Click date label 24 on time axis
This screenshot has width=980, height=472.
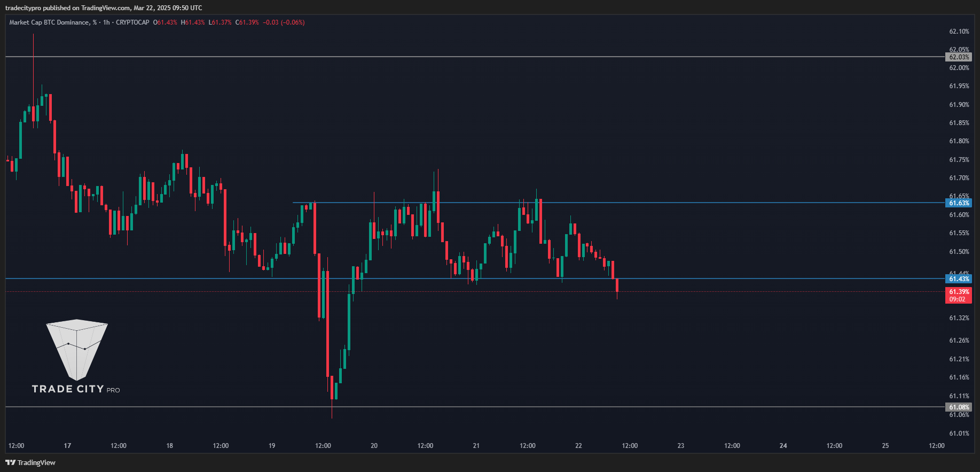783,446
